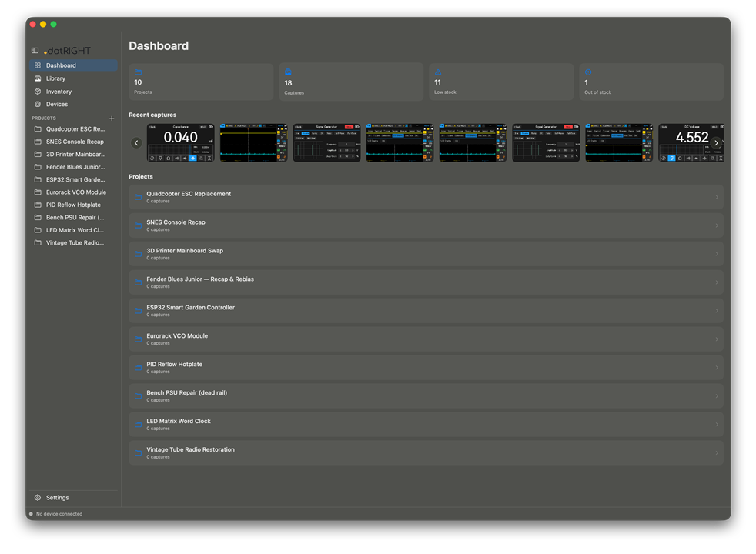Open the first Signal Generator capture thumbnail
756x554 pixels.
327,142
